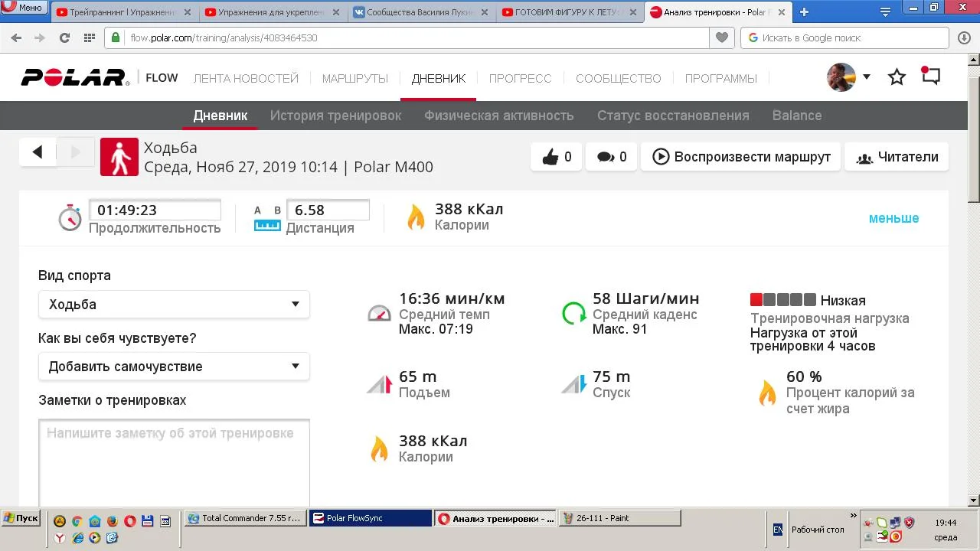Open comments via speech bubble icon
980x551 pixels.
tap(611, 157)
